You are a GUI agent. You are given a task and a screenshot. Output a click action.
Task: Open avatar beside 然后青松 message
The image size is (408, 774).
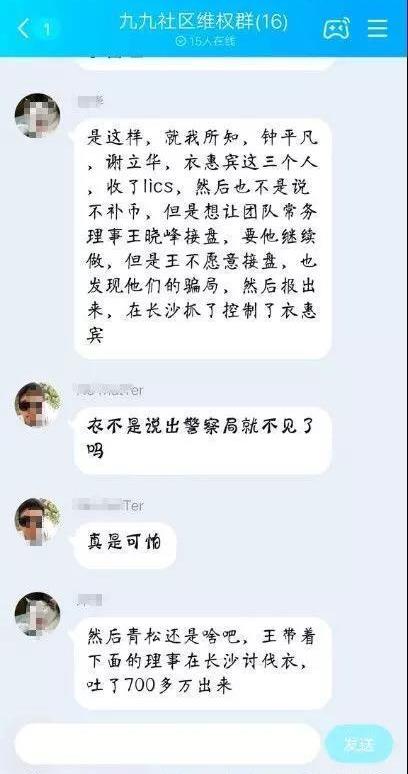pyautogui.click(x=37, y=615)
